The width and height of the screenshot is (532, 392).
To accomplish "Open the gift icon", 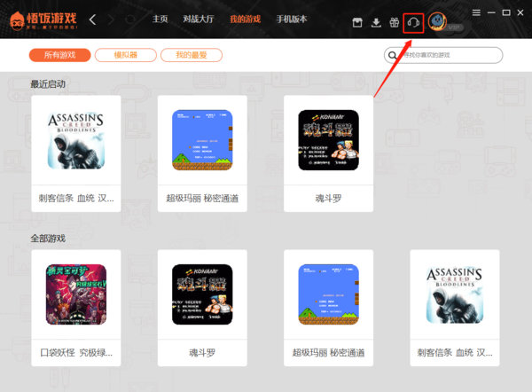I will (395, 23).
